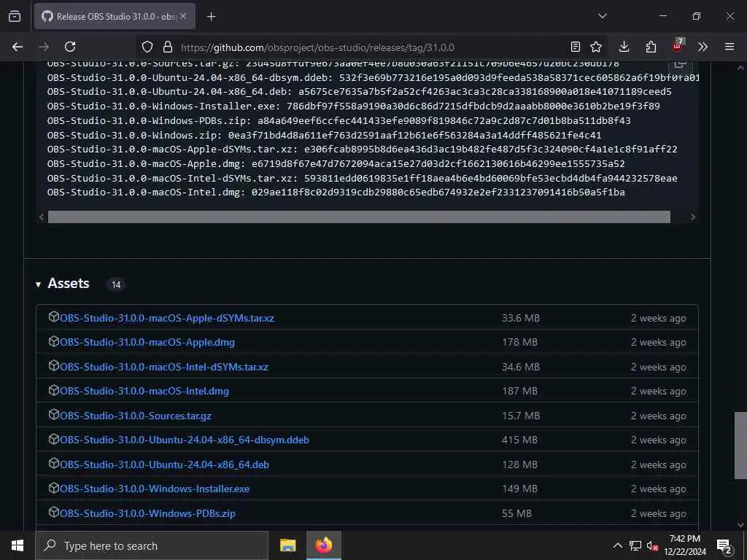Click the taskbar search box

point(152,545)
